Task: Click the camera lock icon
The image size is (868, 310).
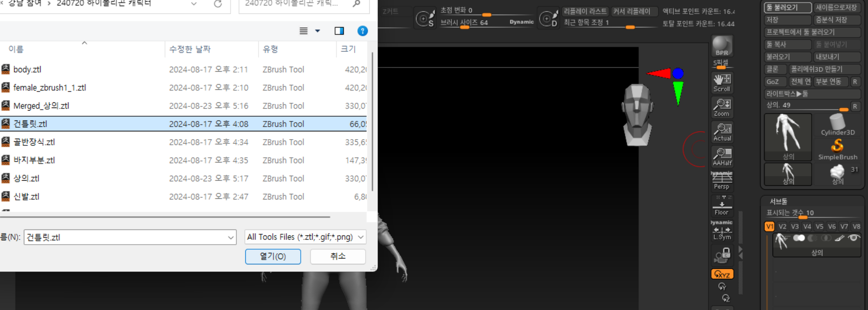Action: [x=722, y=255]
